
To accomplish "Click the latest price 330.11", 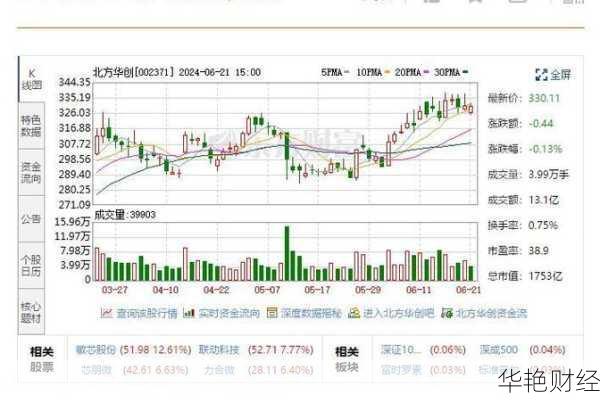I will [544, 98].
